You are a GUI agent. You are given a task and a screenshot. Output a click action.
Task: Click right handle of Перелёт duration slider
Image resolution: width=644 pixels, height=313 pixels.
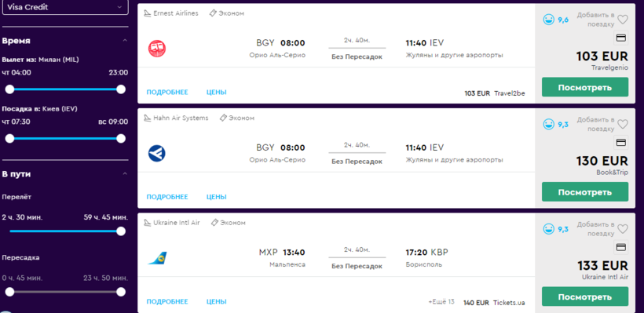coord(121,231)
